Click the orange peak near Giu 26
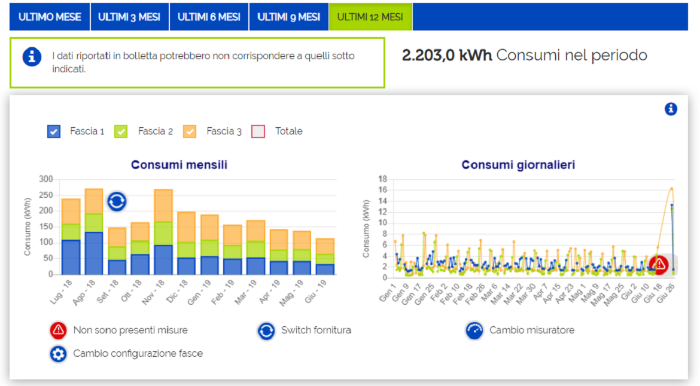The width and height of the screenshot is (700, 386). click(x=671, y=189)
